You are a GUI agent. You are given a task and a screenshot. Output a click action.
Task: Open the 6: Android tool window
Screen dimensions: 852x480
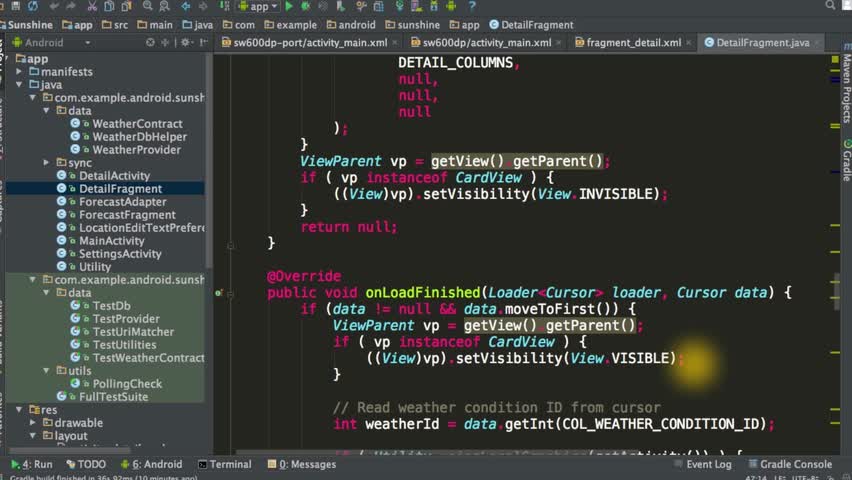click(152, 464)
